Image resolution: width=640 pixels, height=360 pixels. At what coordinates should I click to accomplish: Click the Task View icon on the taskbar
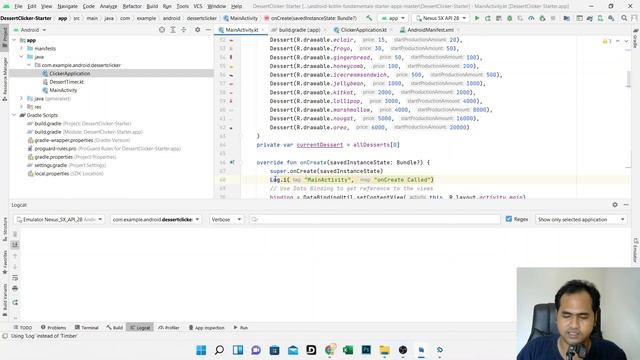click(238, 350)
